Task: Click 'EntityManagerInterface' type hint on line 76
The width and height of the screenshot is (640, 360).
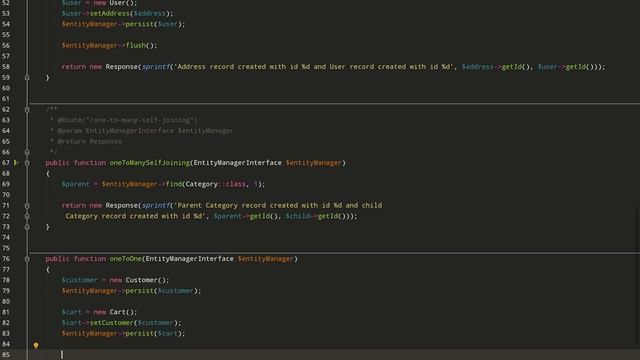Action: 189,259
